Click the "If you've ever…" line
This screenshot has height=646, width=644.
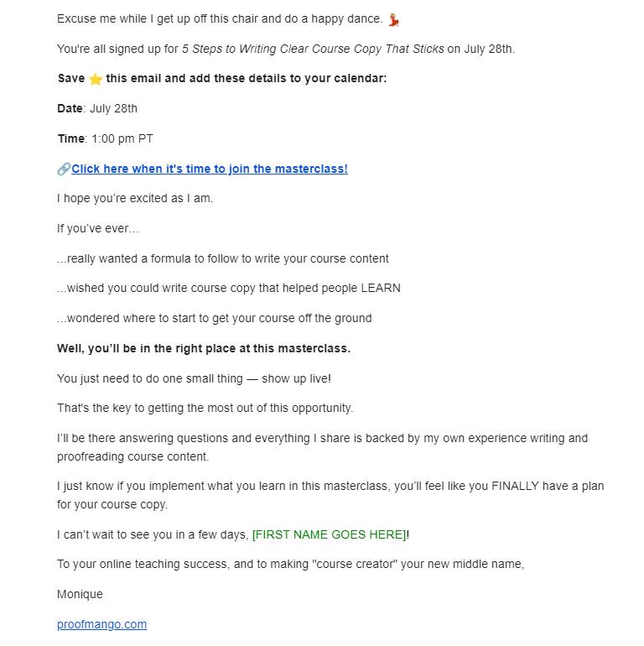98,229
